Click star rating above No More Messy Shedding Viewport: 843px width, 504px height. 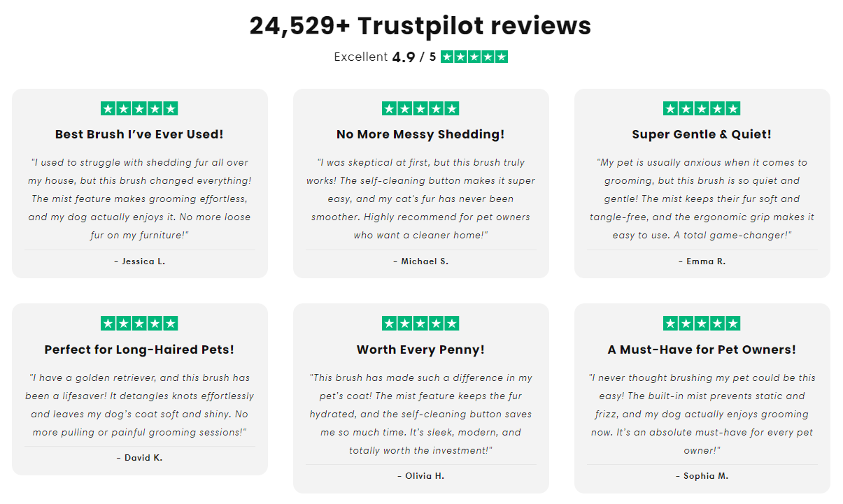(420, 108)
